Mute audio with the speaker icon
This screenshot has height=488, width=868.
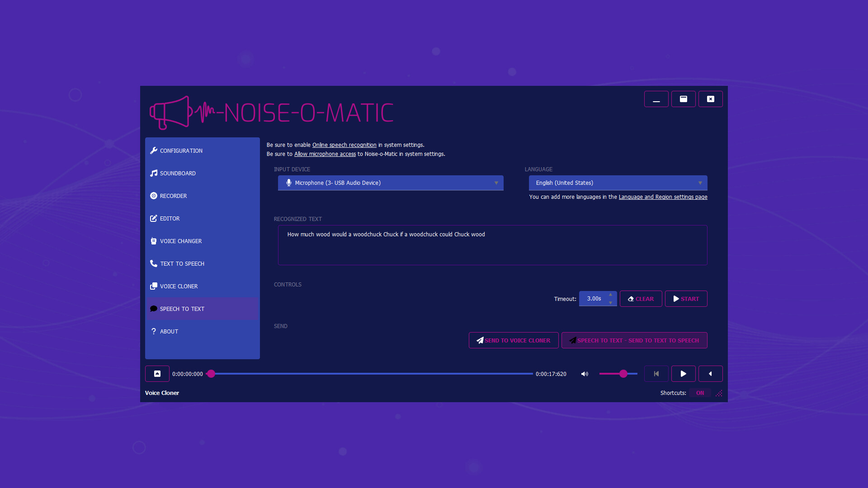coord(585,374)
